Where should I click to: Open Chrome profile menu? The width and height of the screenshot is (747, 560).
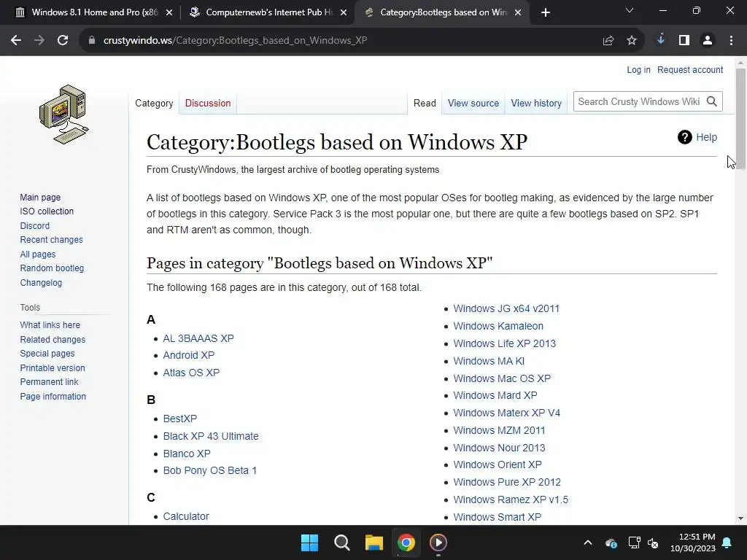pyautogui.click(x=708, y=41)
